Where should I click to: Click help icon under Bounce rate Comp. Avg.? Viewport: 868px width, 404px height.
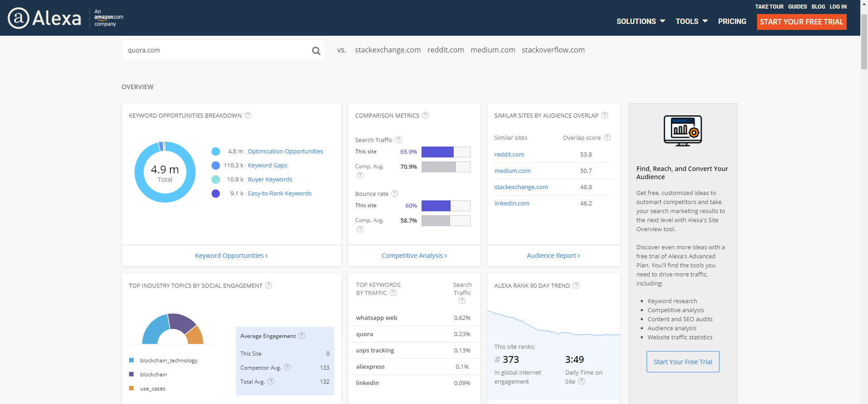[360, 229]
